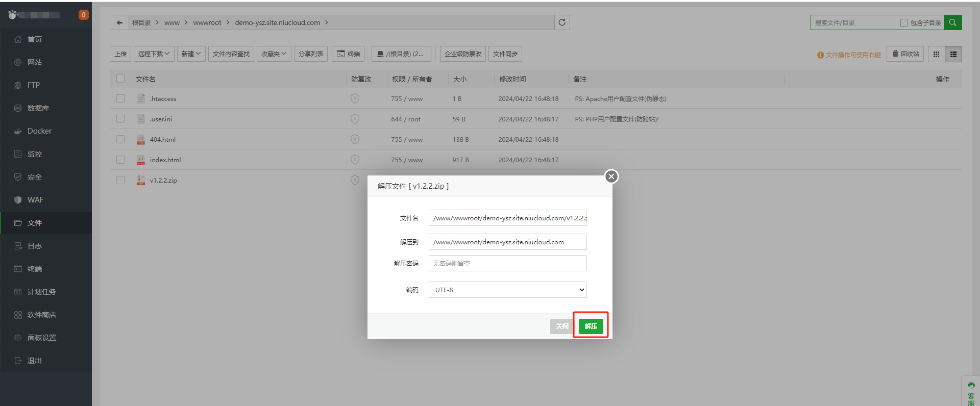Click the refresh icon beside the path bar

coord(562,22)
